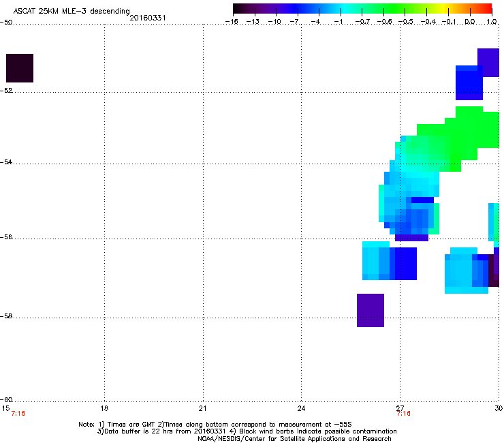The height and width of the screenshot is (443, 504).
Task: Click the red end of the color bar
Action: pos(487,8)
